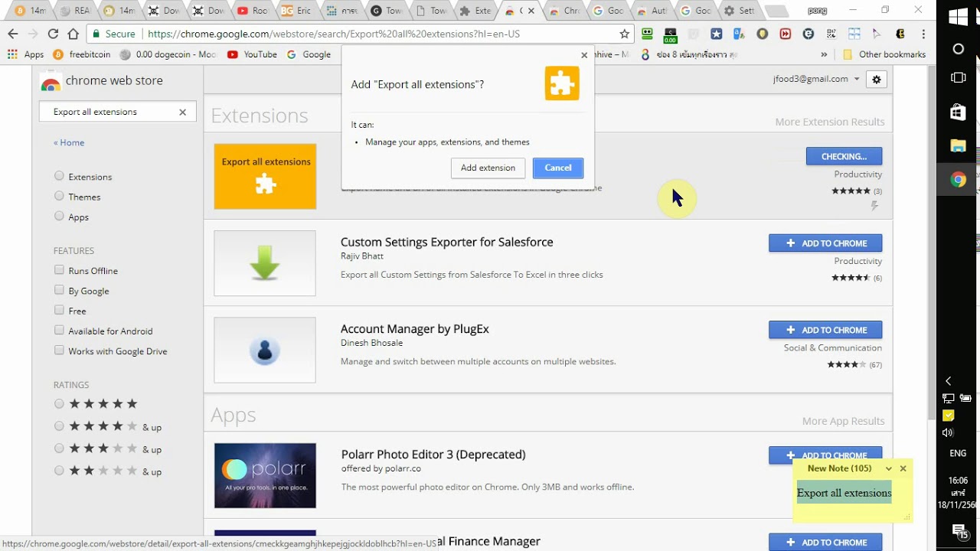This screenshot has width=980, height=551.
Task: Click the browser back arrow
Action: click(12, 34)
